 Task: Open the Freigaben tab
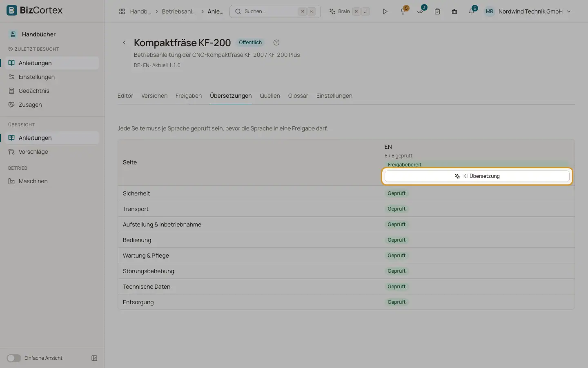189,96
